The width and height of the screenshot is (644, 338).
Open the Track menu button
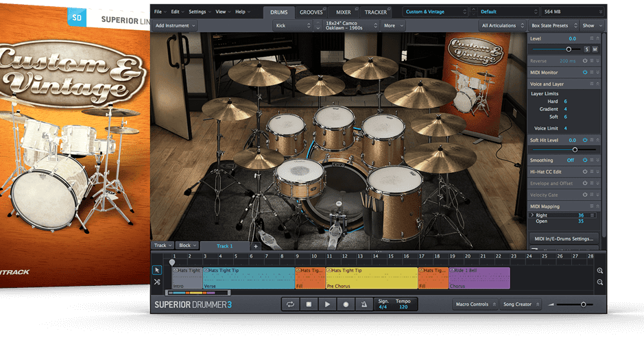point(163,245)
